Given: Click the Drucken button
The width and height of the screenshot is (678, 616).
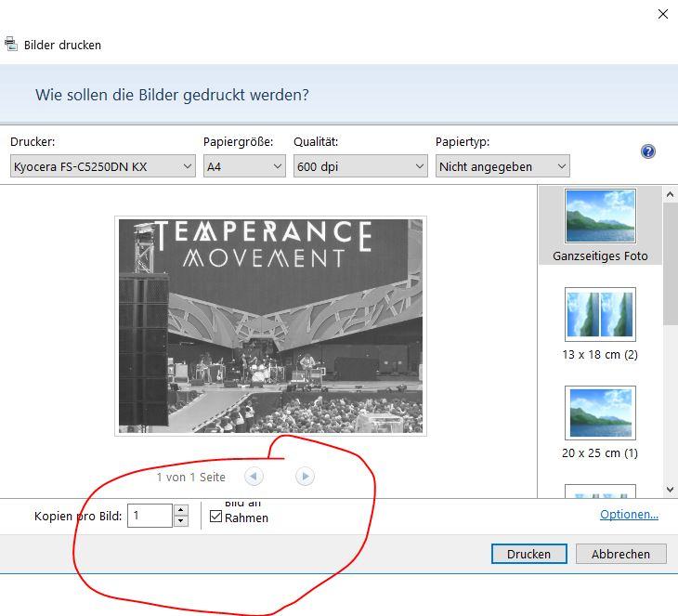Looking at the screenshot, I should coord(528,554).
